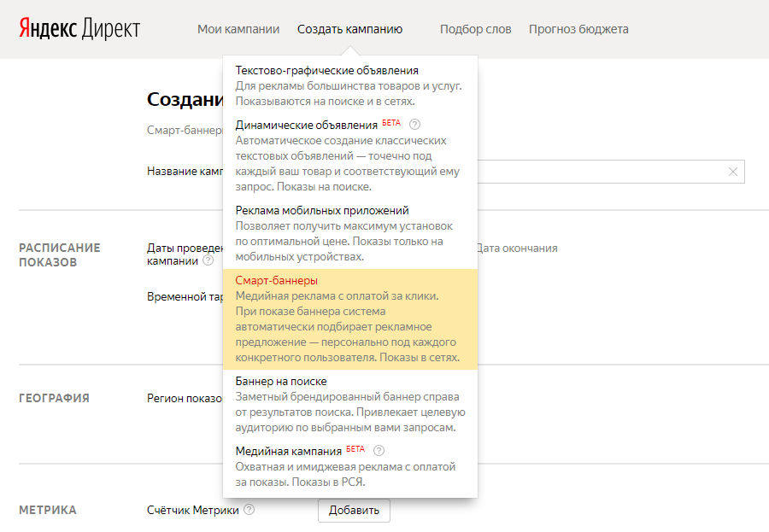Click the БЕТА badge near Динамические объявления
The image size is (769, 532).
coord(391,123)
